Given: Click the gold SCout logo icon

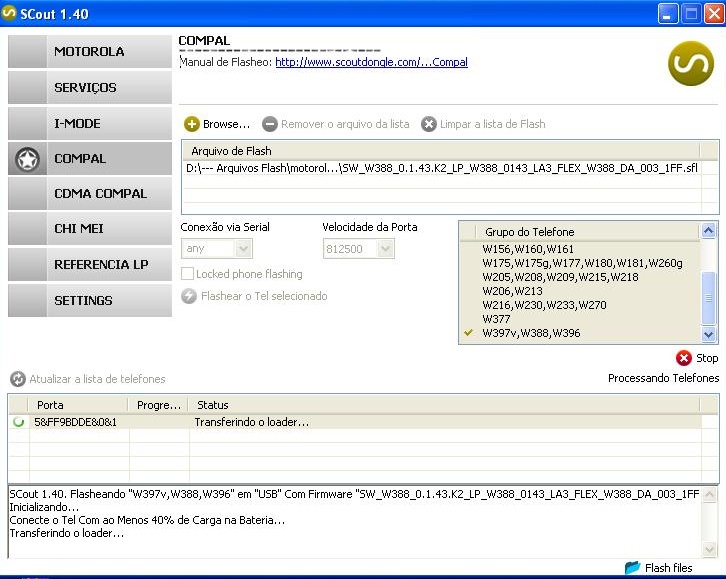Looking at the screenshot, I should (x=690, y=63).
